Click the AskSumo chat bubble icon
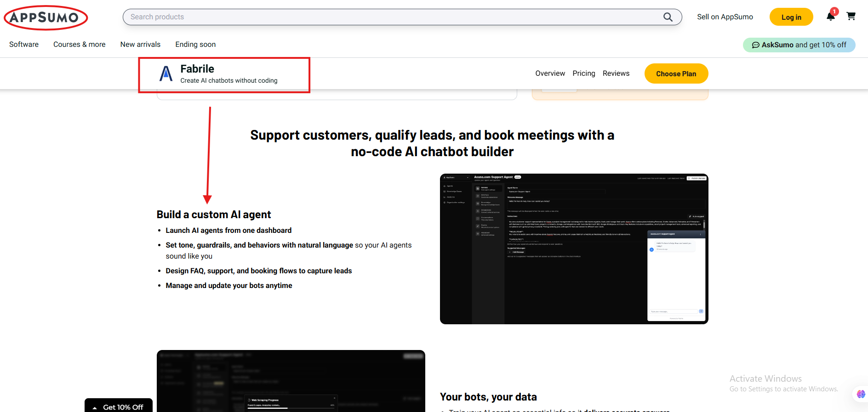868x412 pixels. pyautogui.click(x=755, y=45)
